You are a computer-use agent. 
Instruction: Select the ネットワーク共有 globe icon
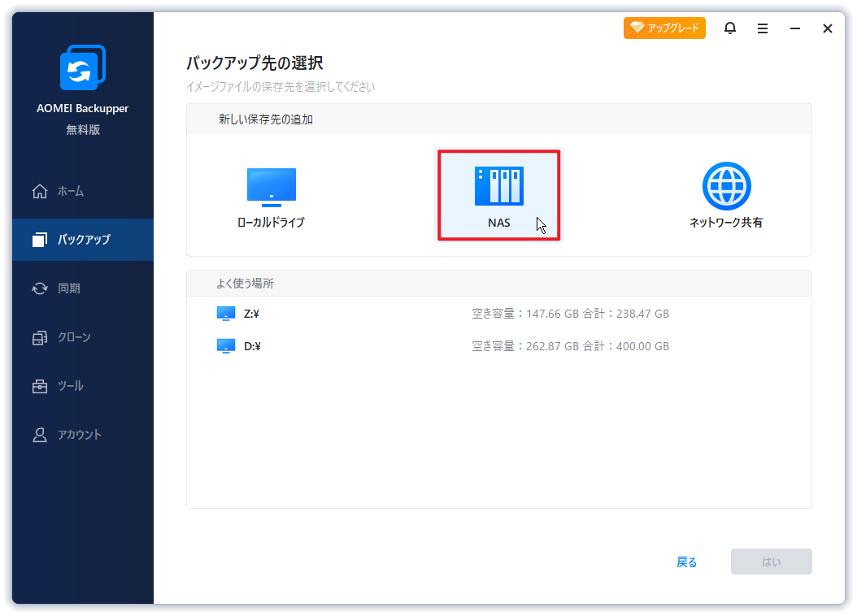[x=726, y=186]
